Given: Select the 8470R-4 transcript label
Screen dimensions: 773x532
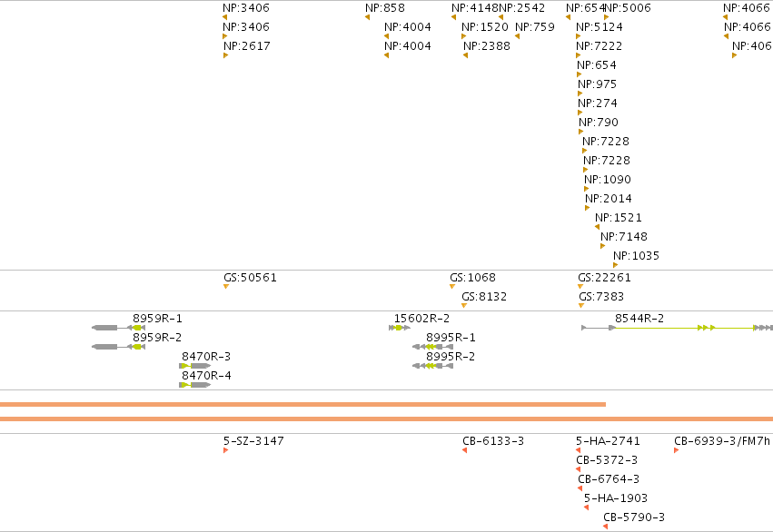Looking at the screenshot, I should click(206, 375).
